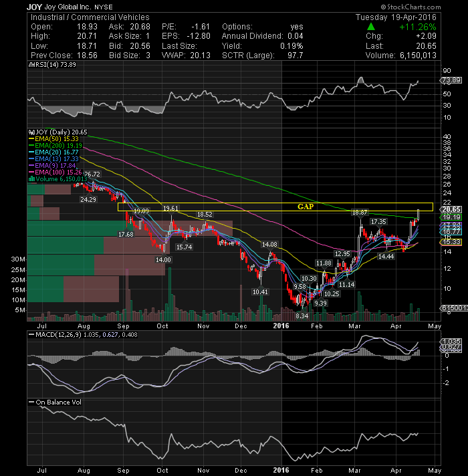Click the Bid price 20.56
Image resolution: width=468 pixels, height=476 pixels.
pyautogui.click(x=140, y=46)
